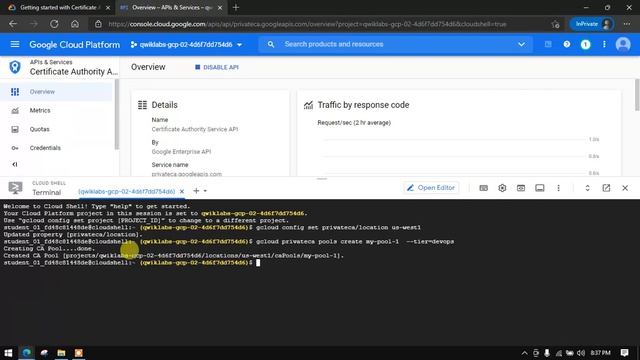Collapse the left sidebar panel

tap(15, 164)
